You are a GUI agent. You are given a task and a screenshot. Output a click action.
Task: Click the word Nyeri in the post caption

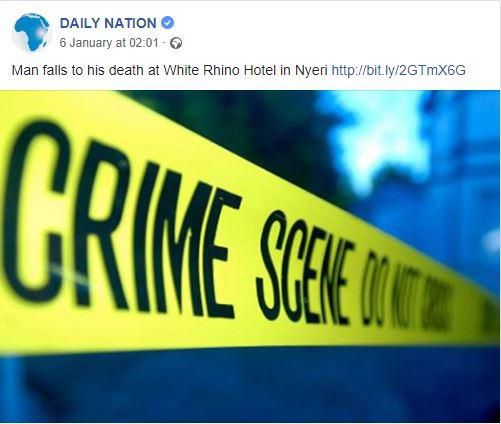pos(311,71)
